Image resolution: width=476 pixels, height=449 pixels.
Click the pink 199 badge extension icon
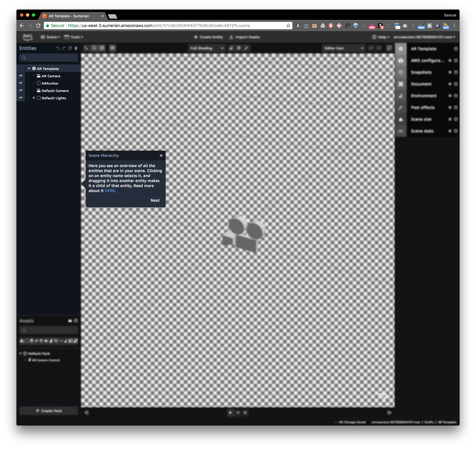tap(372, 26)
